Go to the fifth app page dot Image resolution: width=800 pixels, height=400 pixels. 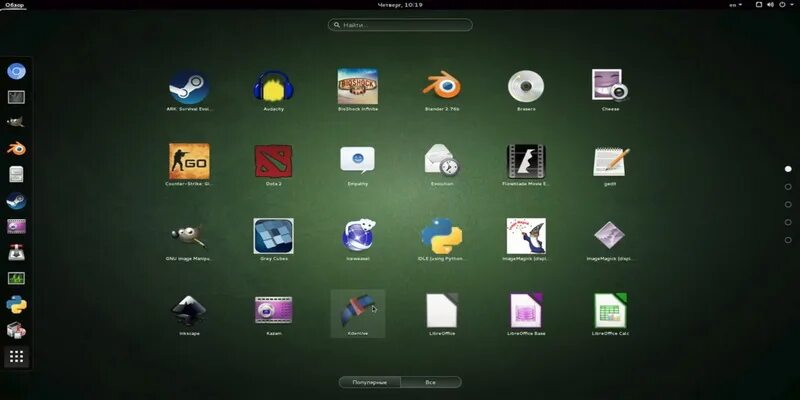[788, 240]
